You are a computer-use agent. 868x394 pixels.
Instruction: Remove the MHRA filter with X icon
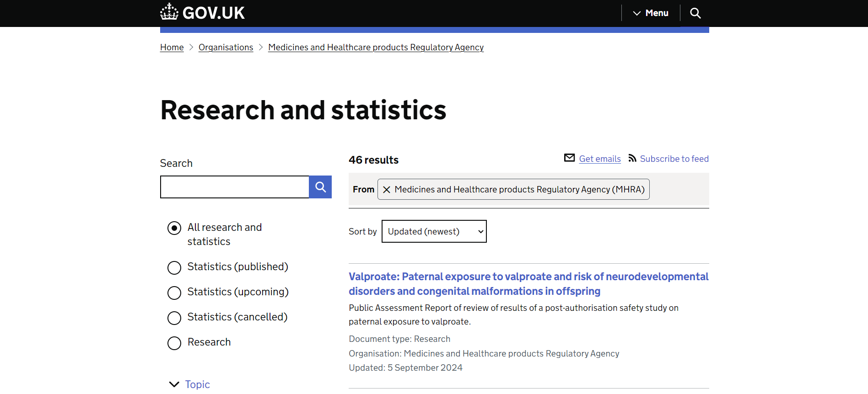[x=387, y=190]
